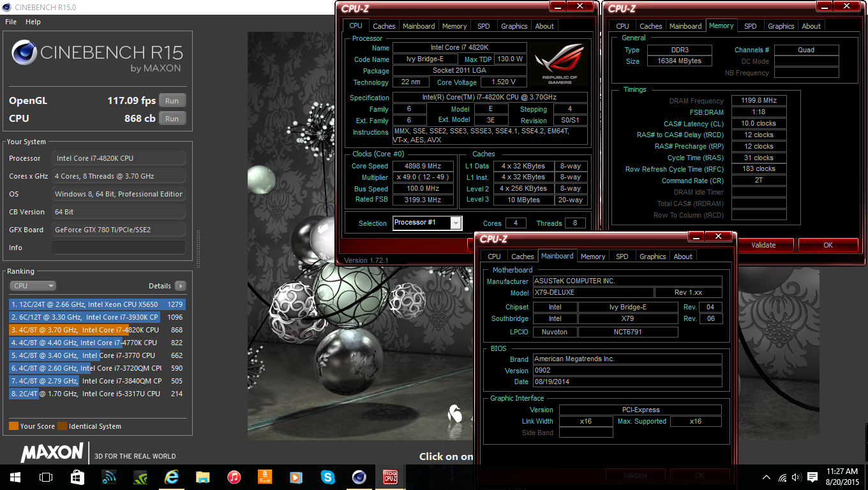The height and width of the screenshot is (490, 868).
Task: Select highlighted ranking row i7-4820K CPU
Action: (97, 330)
